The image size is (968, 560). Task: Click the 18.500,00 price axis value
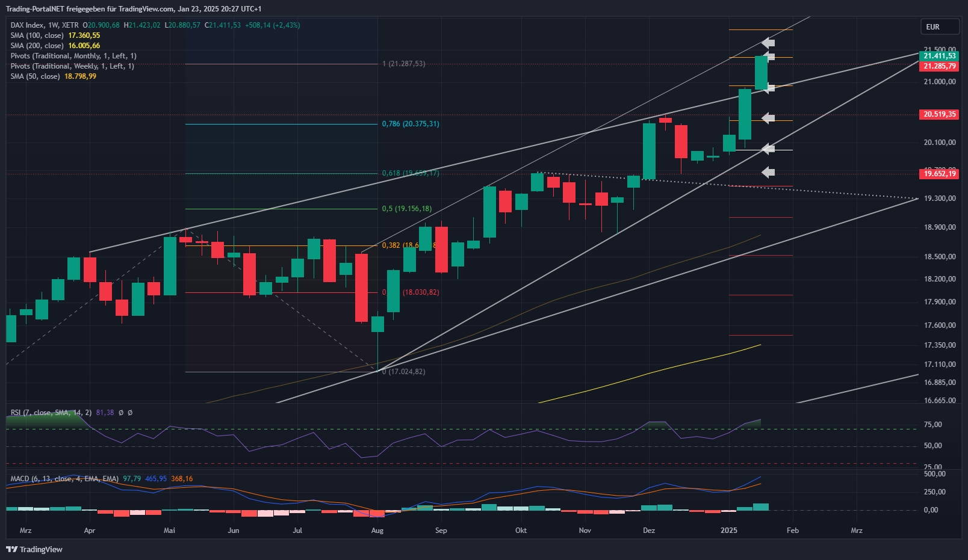point(940,257)
